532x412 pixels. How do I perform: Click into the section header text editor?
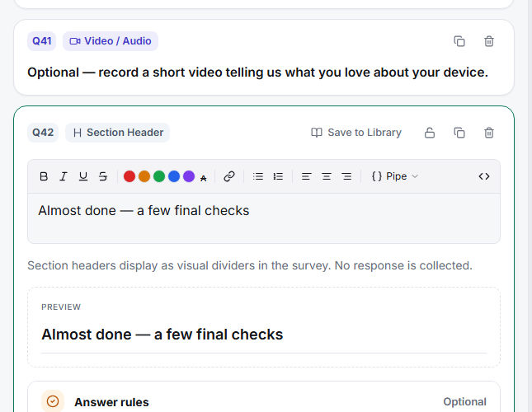[x=264, y=218]
